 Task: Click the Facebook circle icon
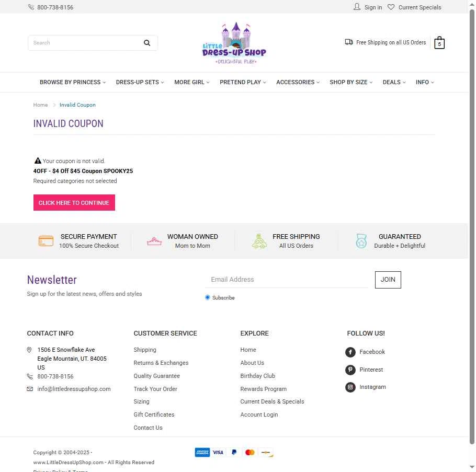(350, 352)
